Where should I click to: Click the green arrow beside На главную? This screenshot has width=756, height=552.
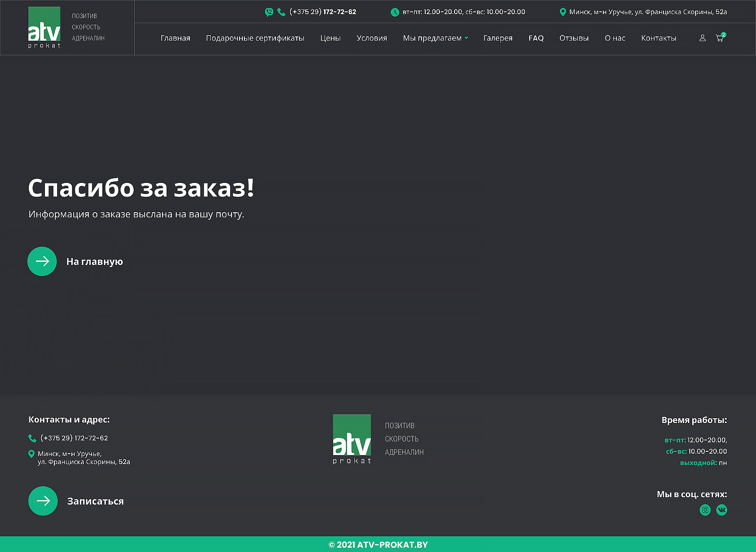pyautogui.click(x=42, y=261)
